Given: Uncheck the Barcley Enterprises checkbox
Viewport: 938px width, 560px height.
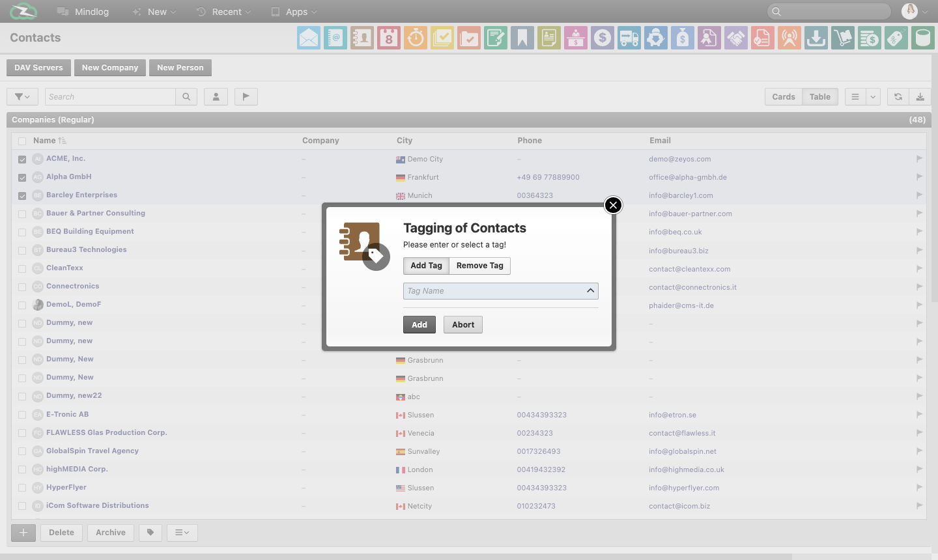Looking at the screenshot, I should tap(22, 196).
